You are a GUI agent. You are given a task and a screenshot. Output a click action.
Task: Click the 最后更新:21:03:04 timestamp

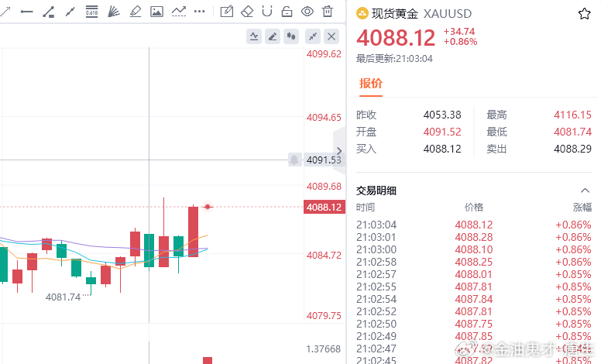click(394, 59)
